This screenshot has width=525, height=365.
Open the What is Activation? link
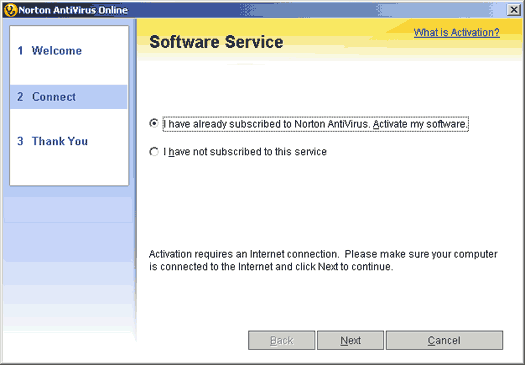[456, 32]
